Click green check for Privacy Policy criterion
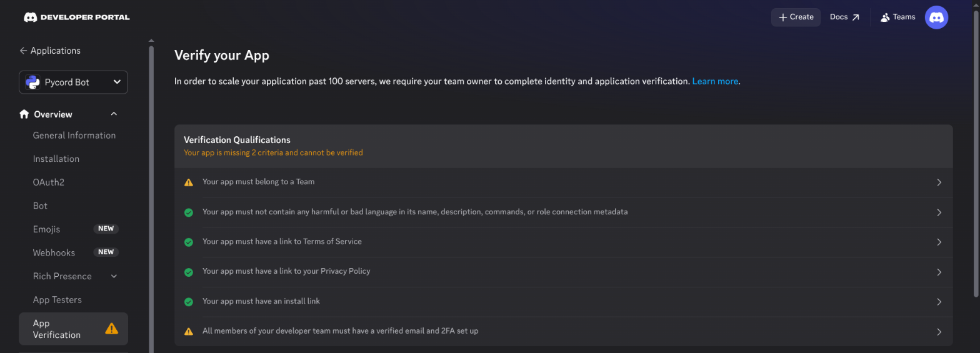980x353 pixels. click(188, 272)
